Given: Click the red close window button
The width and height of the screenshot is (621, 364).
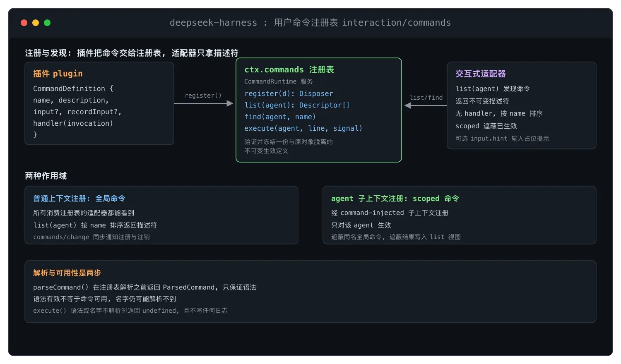Looking at the screenshot, I should (x=24, y=23).
